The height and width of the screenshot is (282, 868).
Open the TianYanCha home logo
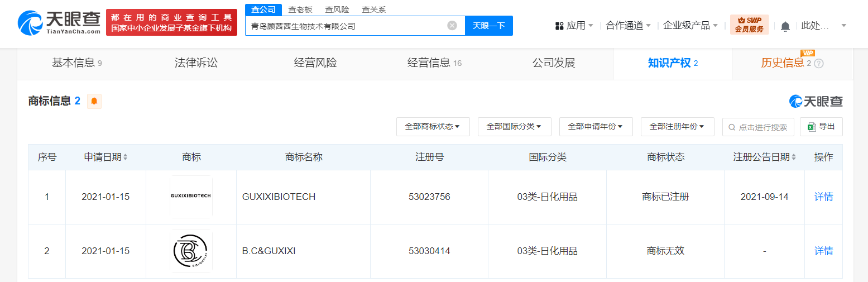click(59, 23)
